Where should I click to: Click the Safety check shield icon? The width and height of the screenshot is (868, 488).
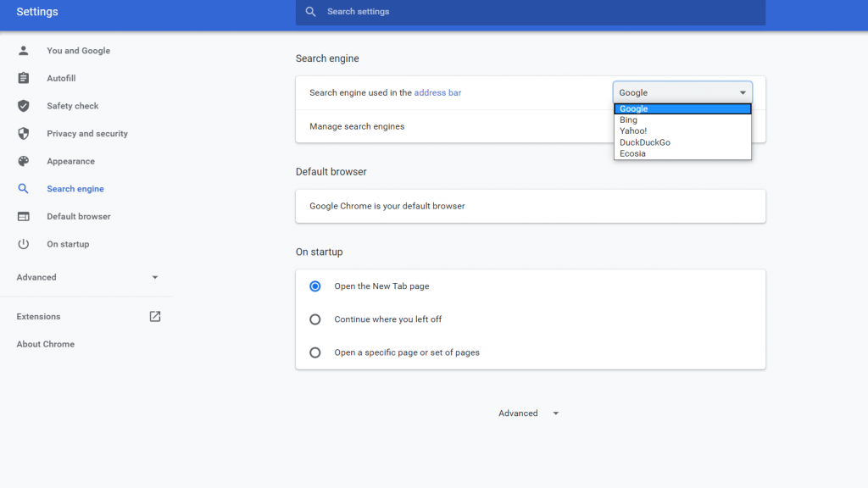point(24,106)
